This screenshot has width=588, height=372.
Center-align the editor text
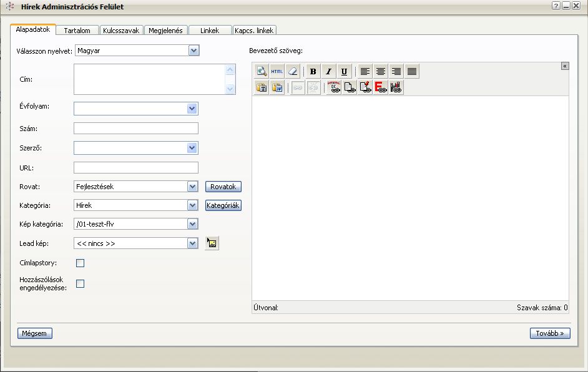381,71
